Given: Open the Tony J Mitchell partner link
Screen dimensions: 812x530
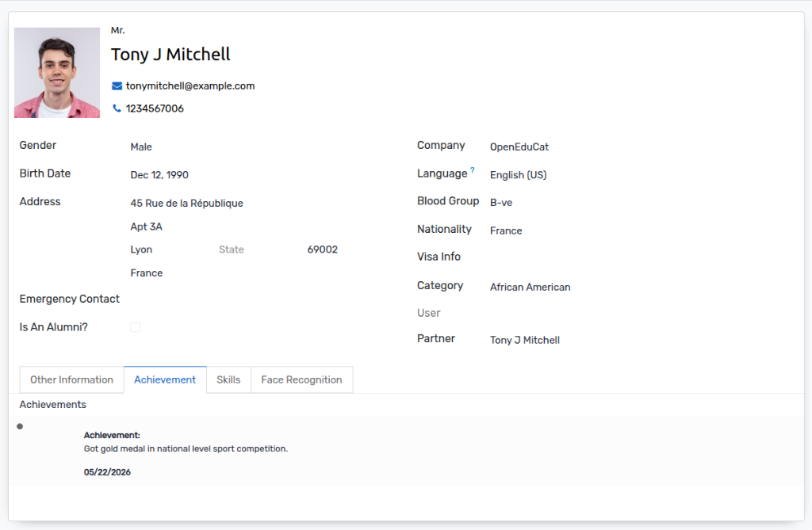Looking at the screenshot, I should coord(525,340).
